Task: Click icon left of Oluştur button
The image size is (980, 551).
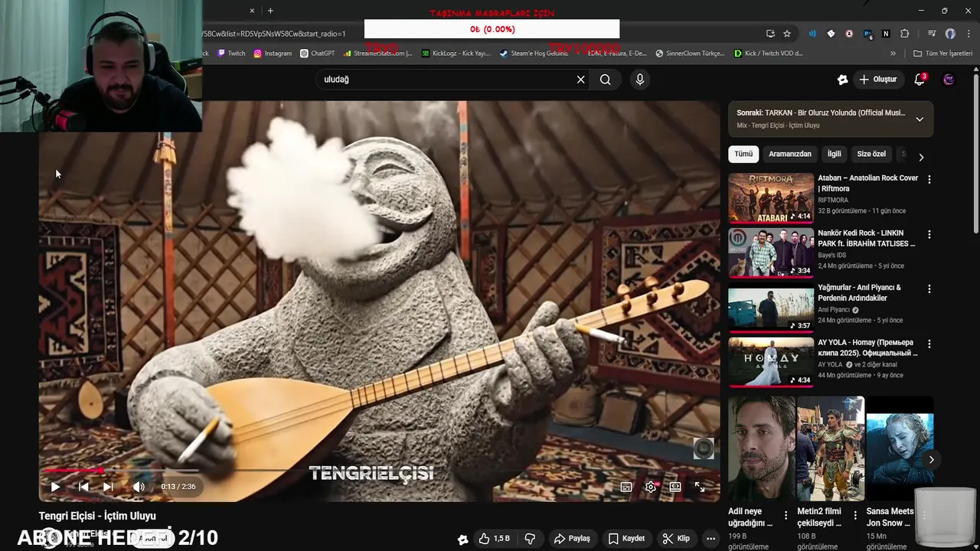Action: [842, 80]
